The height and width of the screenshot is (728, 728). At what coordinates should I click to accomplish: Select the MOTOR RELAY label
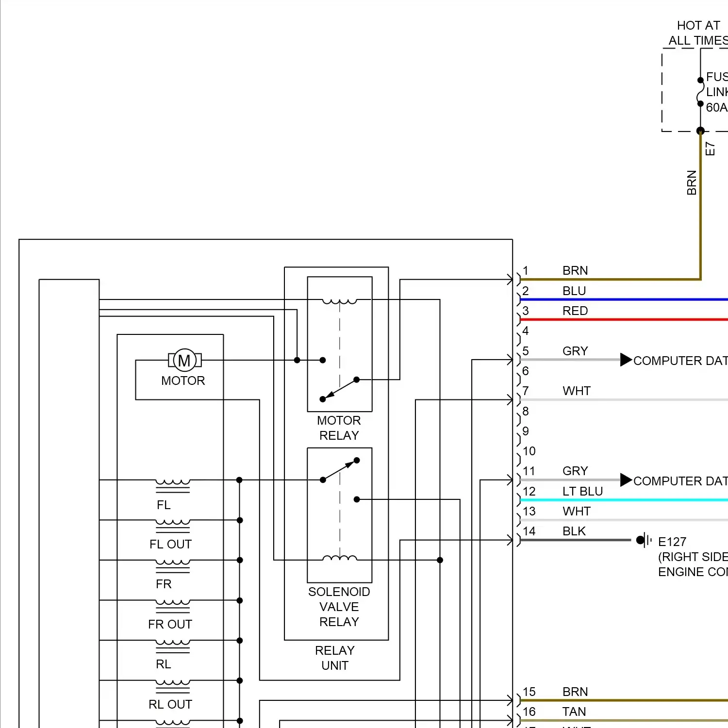[x=339, y=428]
